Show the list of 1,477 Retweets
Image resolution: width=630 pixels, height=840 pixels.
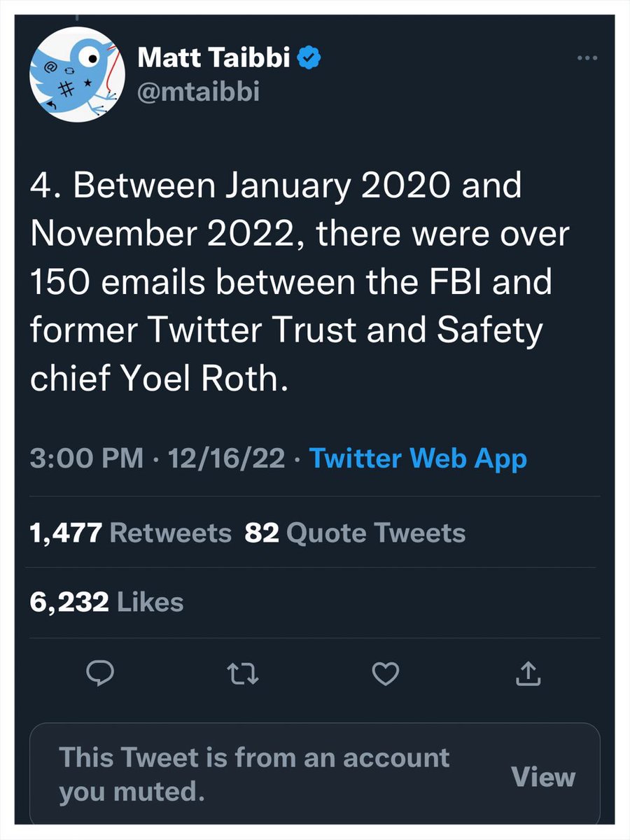pyautogui.click(x=130, y=533)
